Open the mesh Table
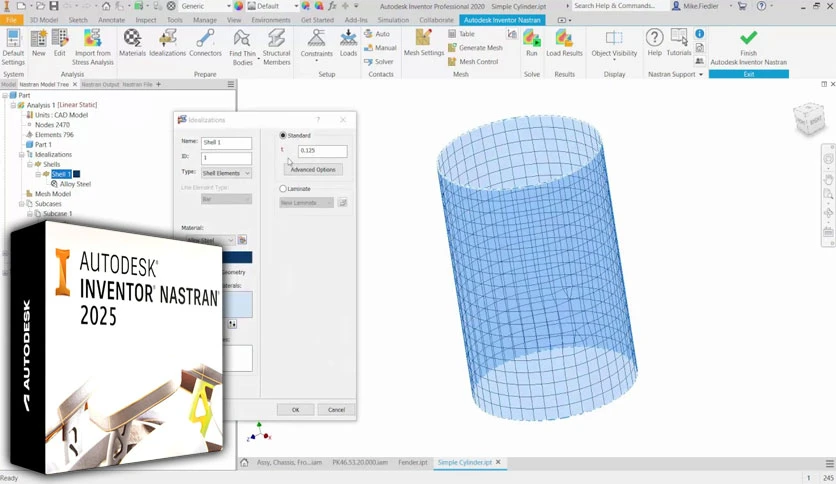The height and width of the screenshot is (484, 836). pos(461,34)
